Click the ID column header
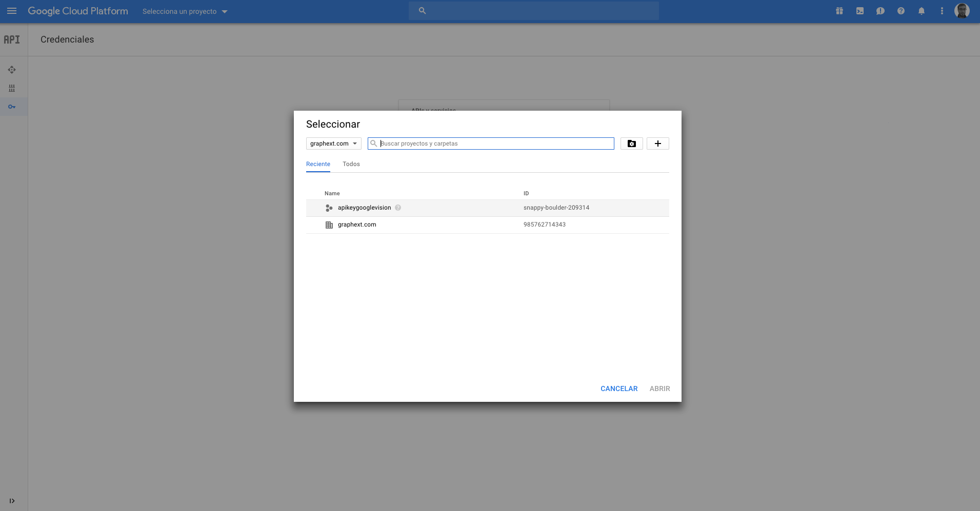 coord(526,193)
